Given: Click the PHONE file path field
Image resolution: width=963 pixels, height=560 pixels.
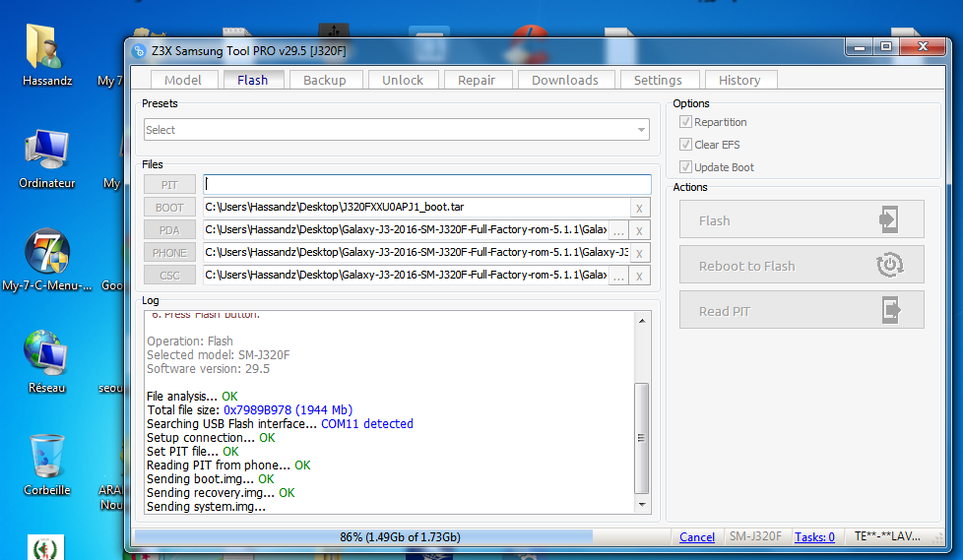Looking at the screenshot, I should [417, 252].
